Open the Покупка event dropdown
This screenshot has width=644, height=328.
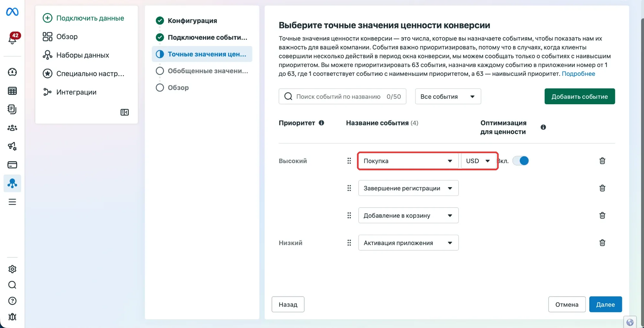tap(408, 161)
